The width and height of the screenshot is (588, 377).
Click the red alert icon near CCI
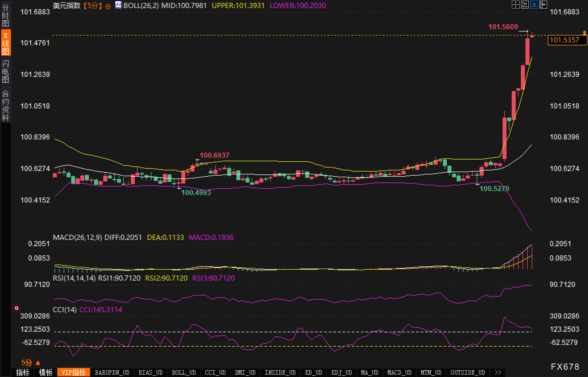17,308
